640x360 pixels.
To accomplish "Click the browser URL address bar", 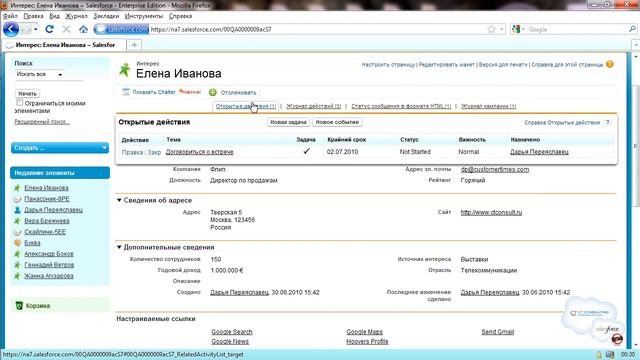I will 317,29.
